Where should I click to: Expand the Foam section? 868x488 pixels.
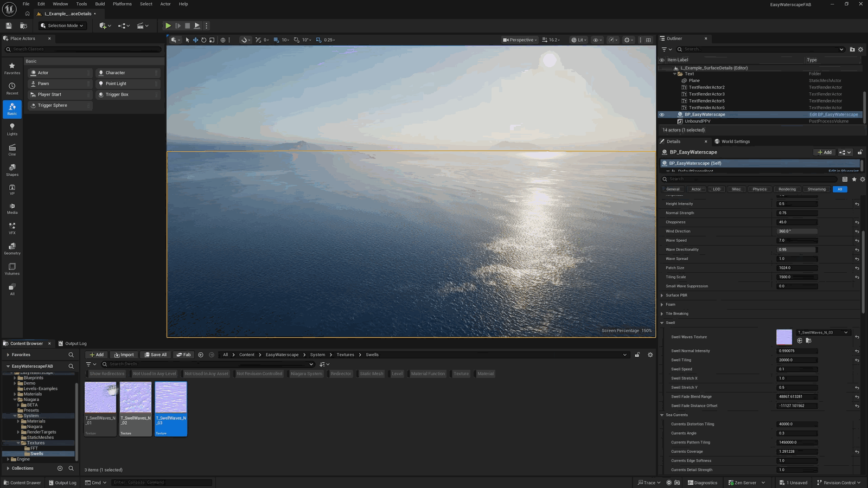(671, 304)
